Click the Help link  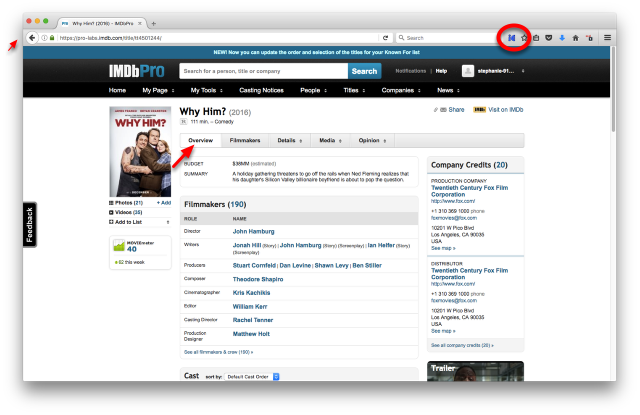click(x=441, y=71)
